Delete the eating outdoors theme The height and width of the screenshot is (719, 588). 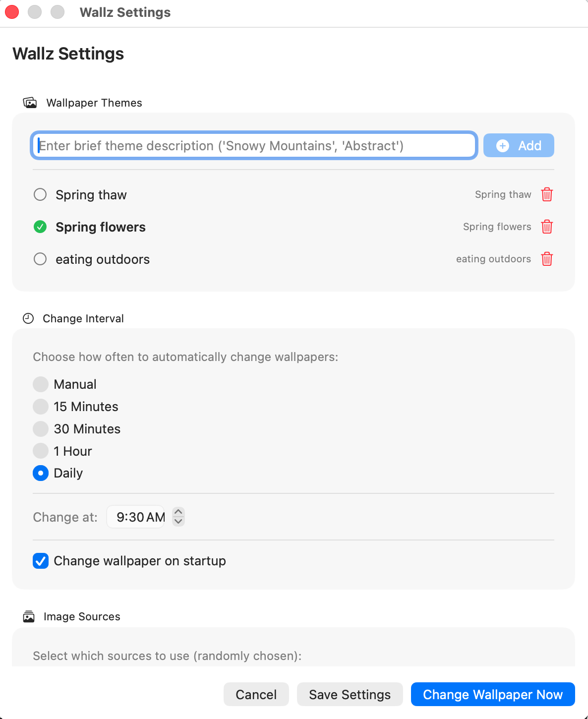click(x=547, y=259)
